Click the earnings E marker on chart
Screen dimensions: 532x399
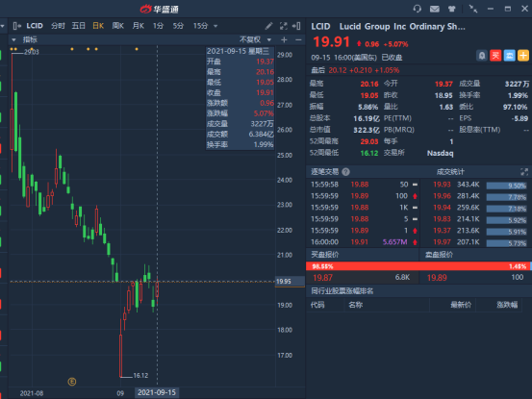coord(71,382)
